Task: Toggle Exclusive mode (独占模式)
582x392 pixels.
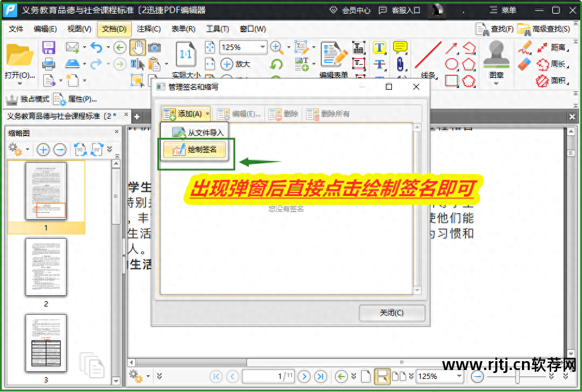Action: (27, 99)
